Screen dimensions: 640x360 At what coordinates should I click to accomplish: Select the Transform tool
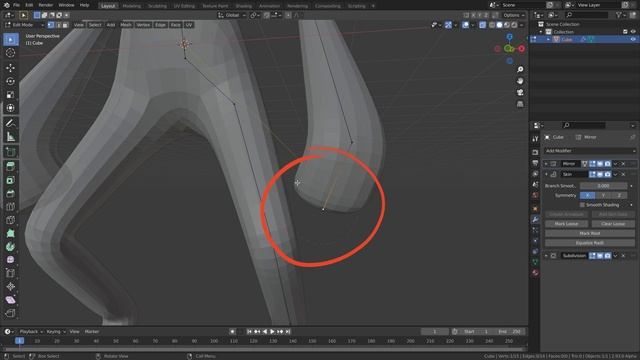pyautogui.click(x=11, y=108)
